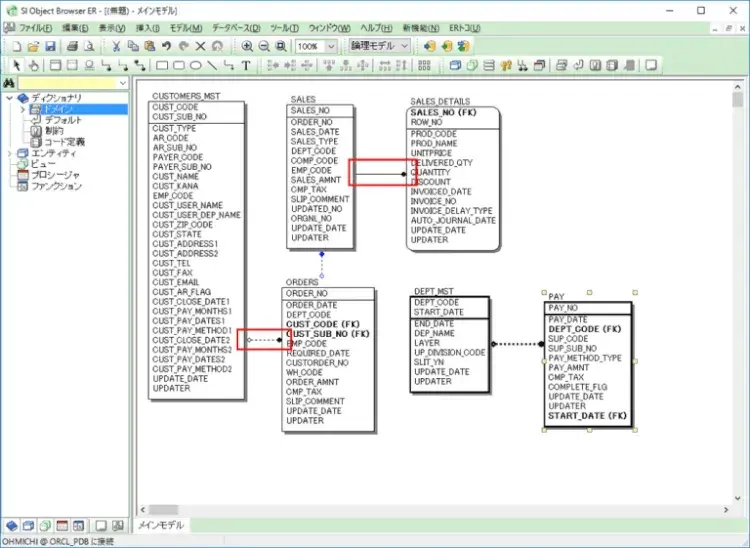Select the プロシージャ tree item
The image size is (750, 548).
pos(56,175)
